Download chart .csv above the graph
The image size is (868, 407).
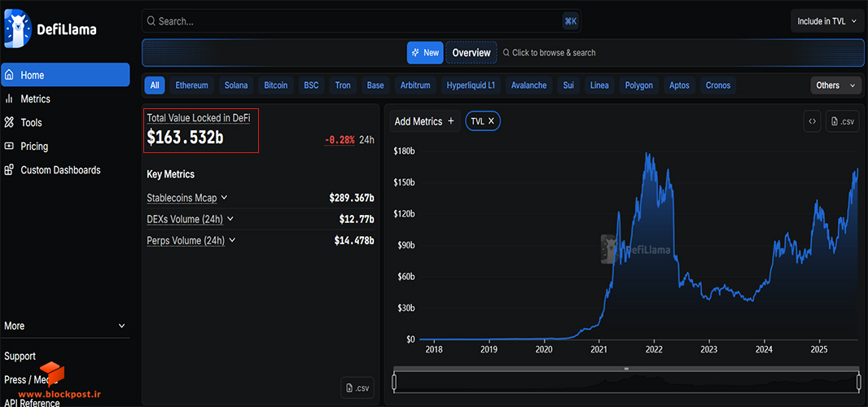(843, 121)
